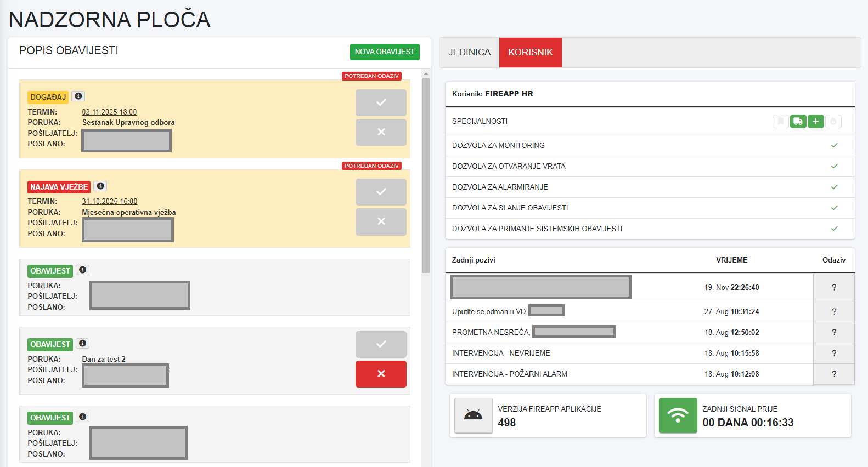The height and width of the screenshot is (467, 868).
Task: Click the Android app version icon
Action: coord(473,415)
